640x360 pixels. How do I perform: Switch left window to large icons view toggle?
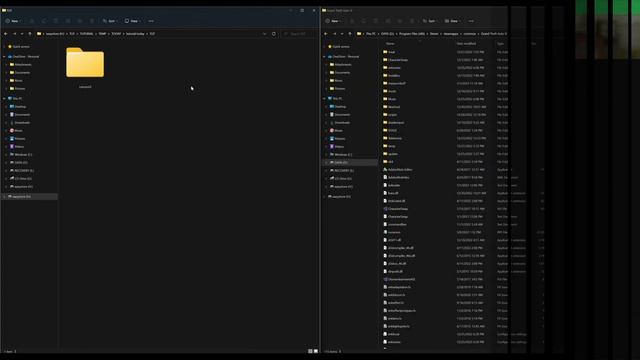pos(316,351)
